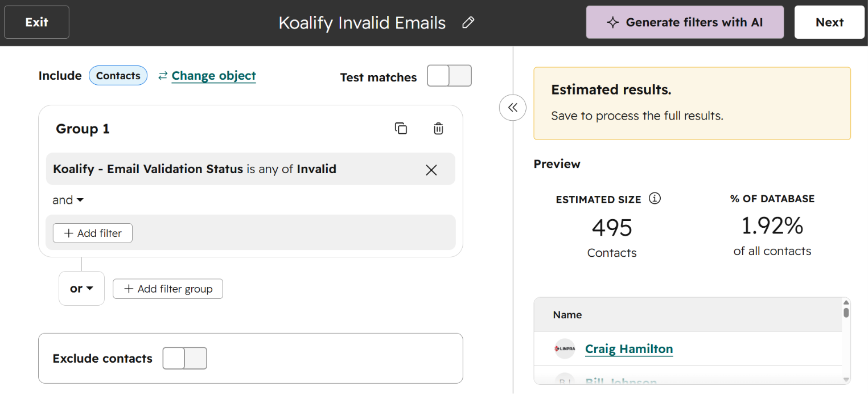Click Add filter group button
868x394 pixels.
click(x=168, y=289)
